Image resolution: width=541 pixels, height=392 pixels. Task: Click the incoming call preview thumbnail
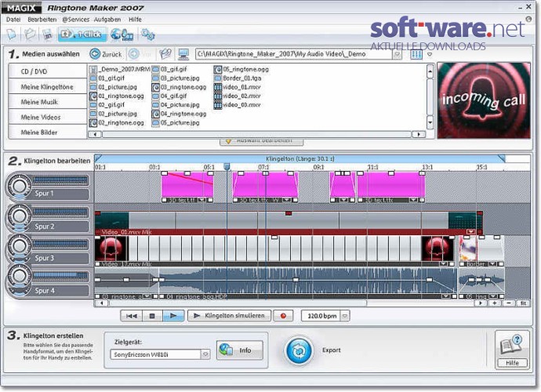pos(484,100)
